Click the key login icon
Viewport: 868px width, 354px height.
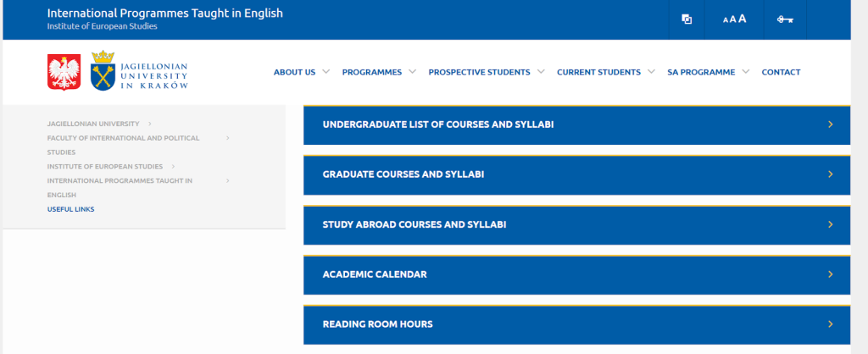click(785, 19)
